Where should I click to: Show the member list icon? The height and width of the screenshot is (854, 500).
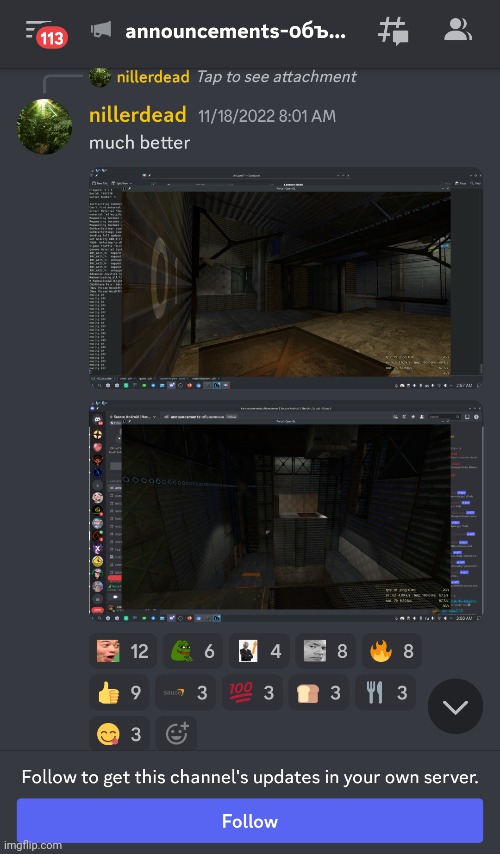(457, 30)
